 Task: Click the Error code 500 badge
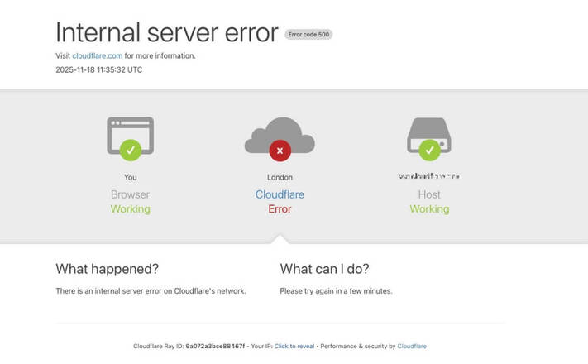pos(308,35)
